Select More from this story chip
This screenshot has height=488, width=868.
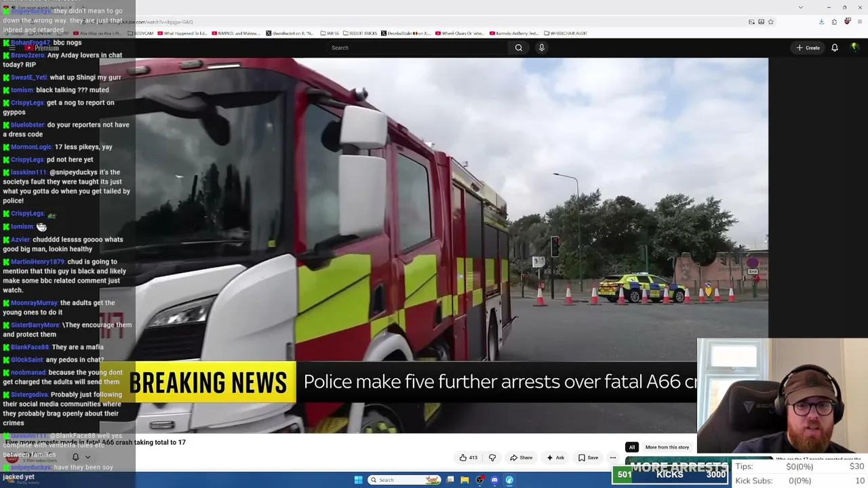[x=667, y=447]
